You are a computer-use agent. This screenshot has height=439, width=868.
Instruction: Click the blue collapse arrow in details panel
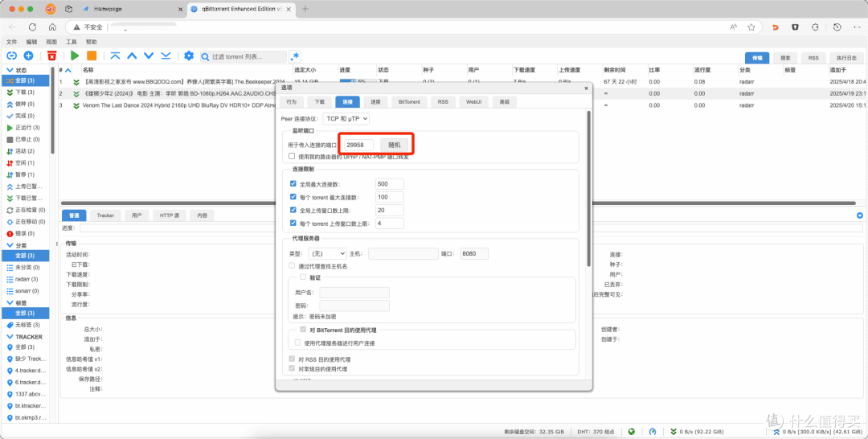coord(860,215)
